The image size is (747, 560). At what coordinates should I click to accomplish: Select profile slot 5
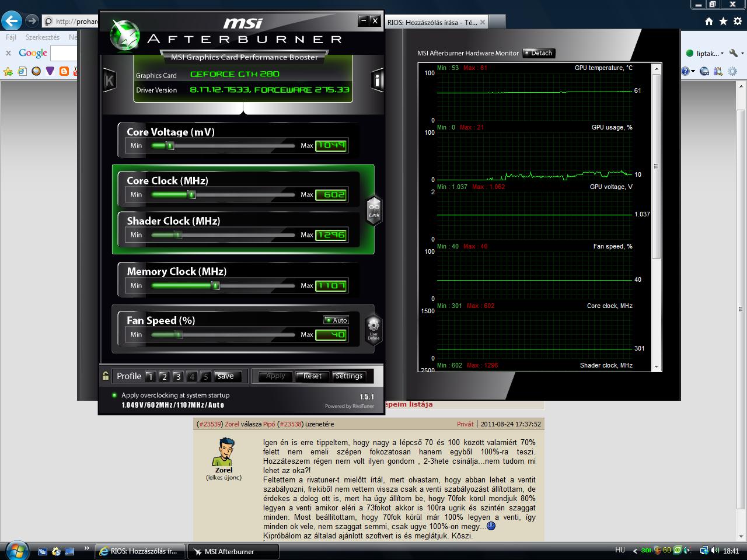pos(205,376)
